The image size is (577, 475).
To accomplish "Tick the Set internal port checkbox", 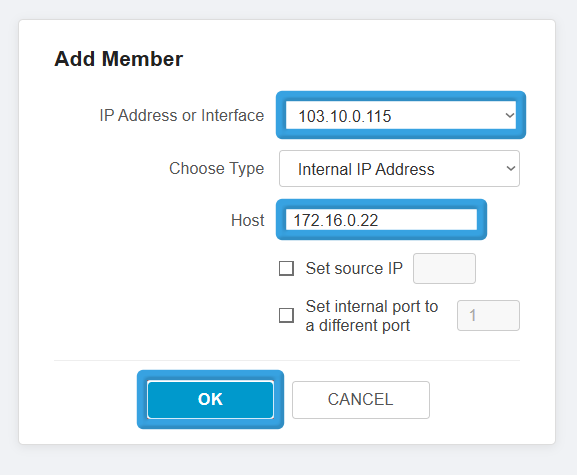I will (286, 315).
